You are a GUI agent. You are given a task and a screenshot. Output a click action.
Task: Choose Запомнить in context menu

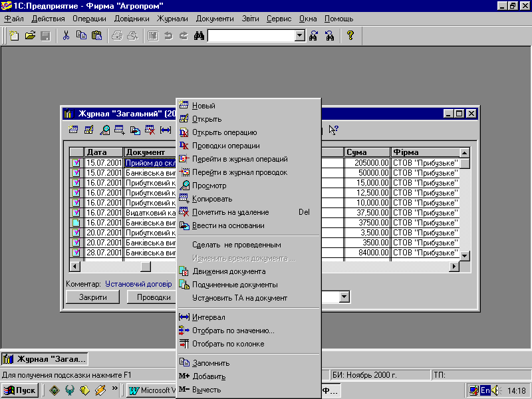pyautogui.click(x=248, y=363)
